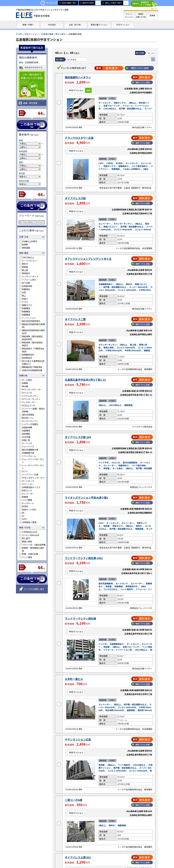Viewport: 174px width, 868px height.
Task: Open the ライオンズマンション平和大通り第2 listing title
Action: pyautogui.click(x=87, y=498)
